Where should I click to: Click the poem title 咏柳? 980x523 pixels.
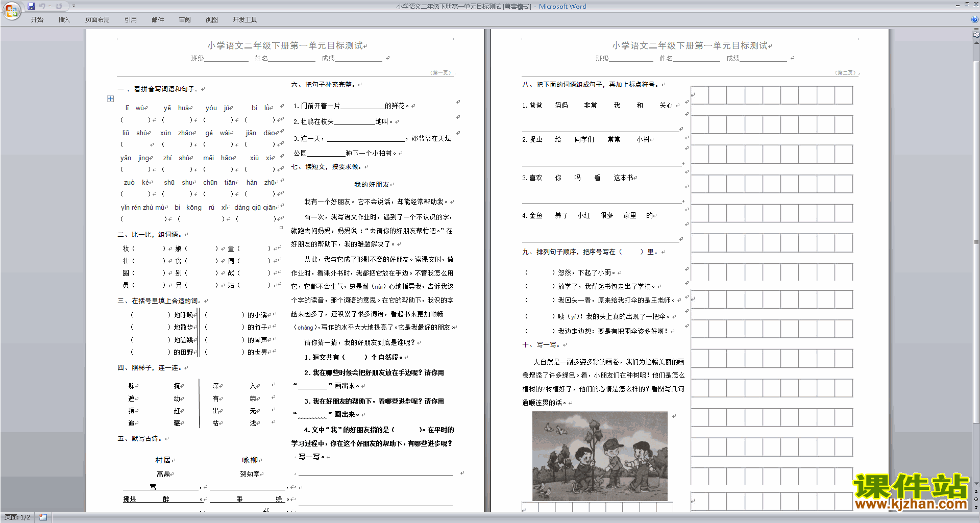[x=250, y=460]
